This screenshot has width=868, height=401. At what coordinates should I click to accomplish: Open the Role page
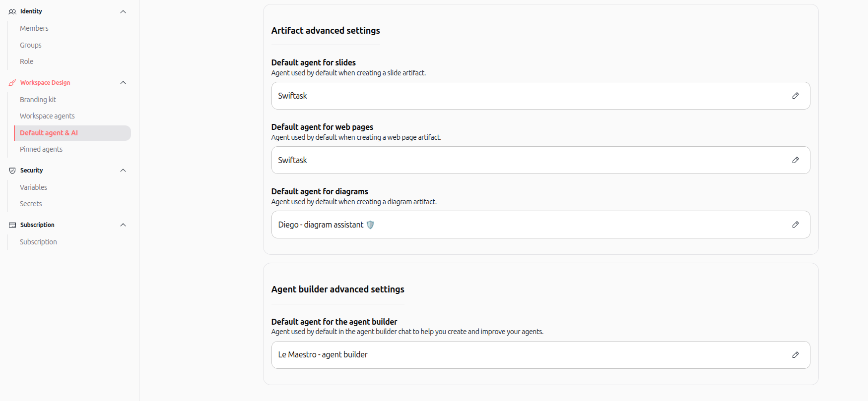point(27,61)
